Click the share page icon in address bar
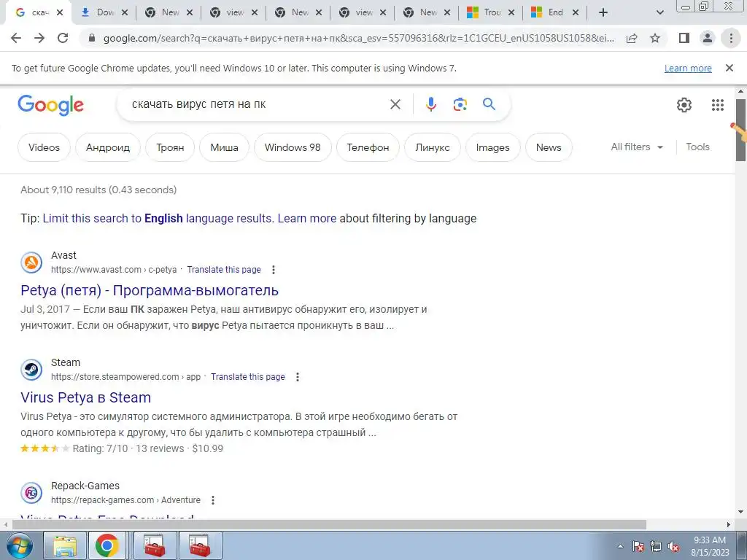The height and width of the screenshot is (560, 747). pyautogui.click(x=632, y=38)
